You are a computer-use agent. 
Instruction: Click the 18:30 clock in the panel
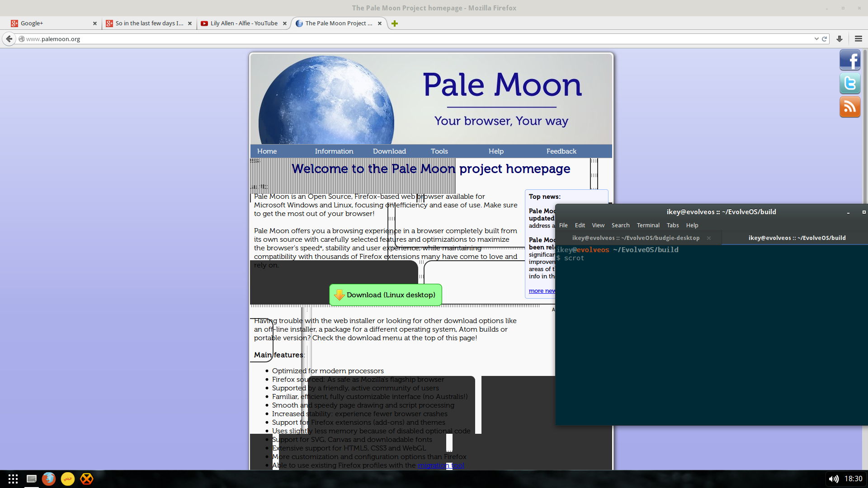(853, 479)
